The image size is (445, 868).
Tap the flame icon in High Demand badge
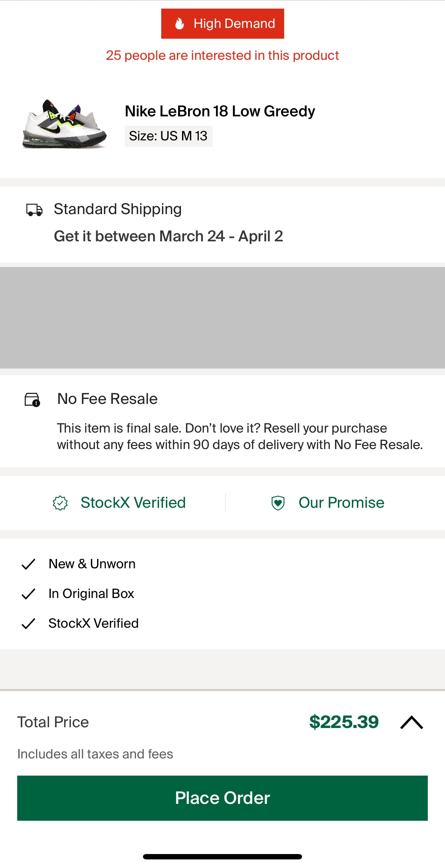coord(180,24)
